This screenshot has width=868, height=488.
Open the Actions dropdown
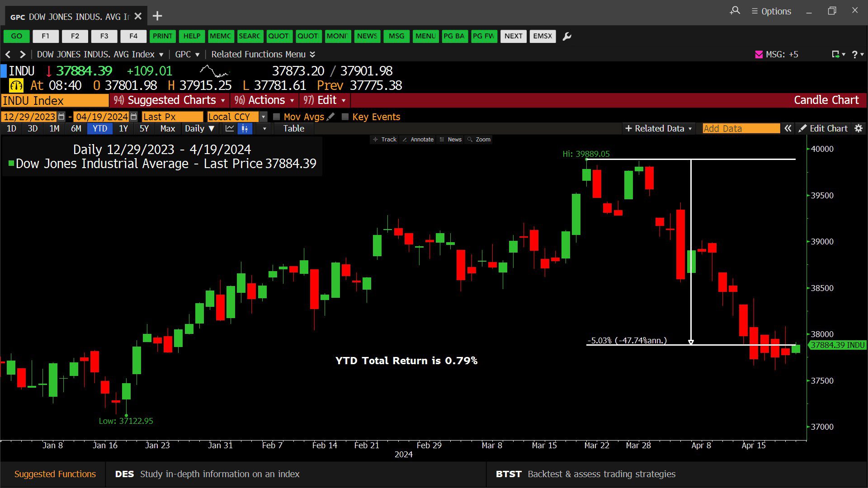point(264,100)
